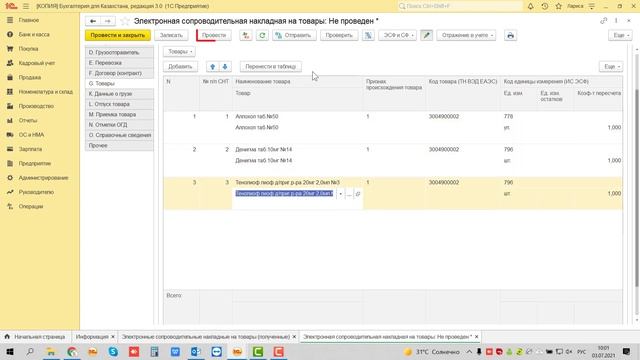Open Кадровый учет section
Viewport: 640px width, 360px height.
pos(37,63)
